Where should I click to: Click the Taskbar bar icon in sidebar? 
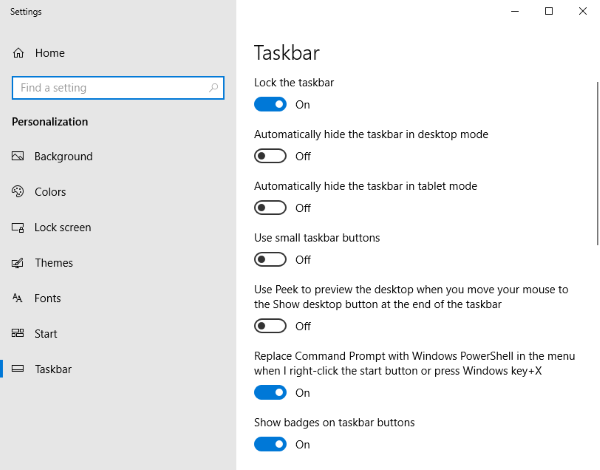18,369
